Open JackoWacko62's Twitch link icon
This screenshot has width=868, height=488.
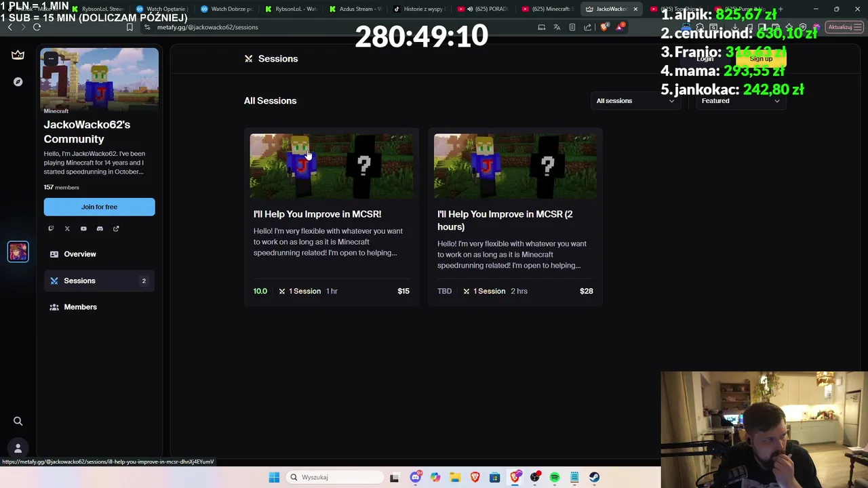pos(51,228)
